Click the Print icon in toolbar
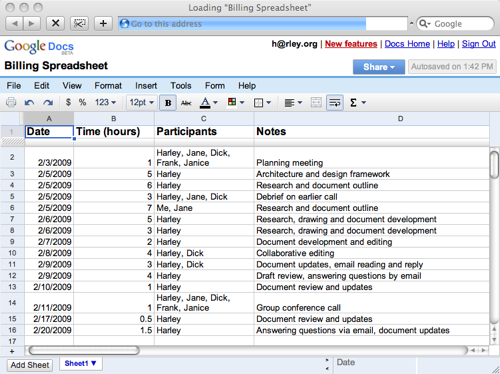 pos(11,102)
